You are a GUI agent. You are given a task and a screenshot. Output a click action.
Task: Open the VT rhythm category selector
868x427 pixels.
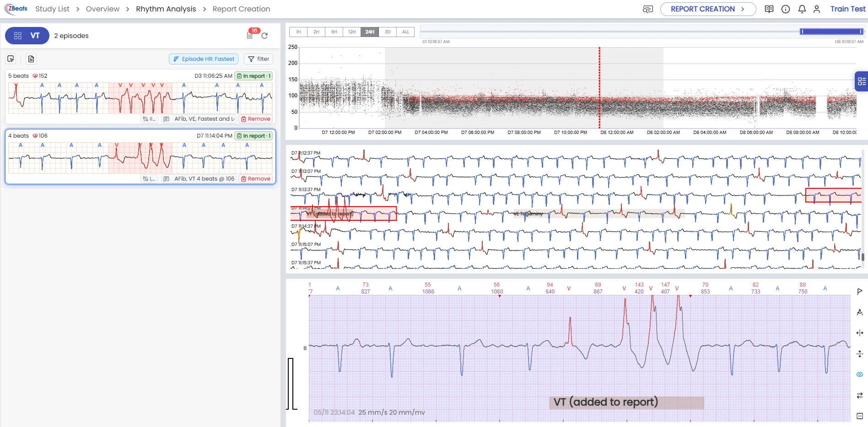tap(27, 36)
